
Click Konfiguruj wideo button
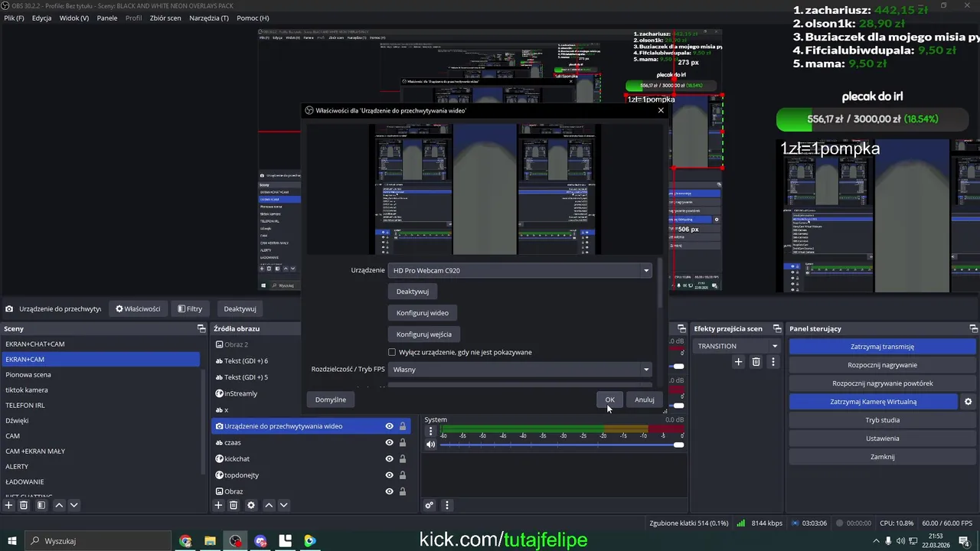(423, 313)
